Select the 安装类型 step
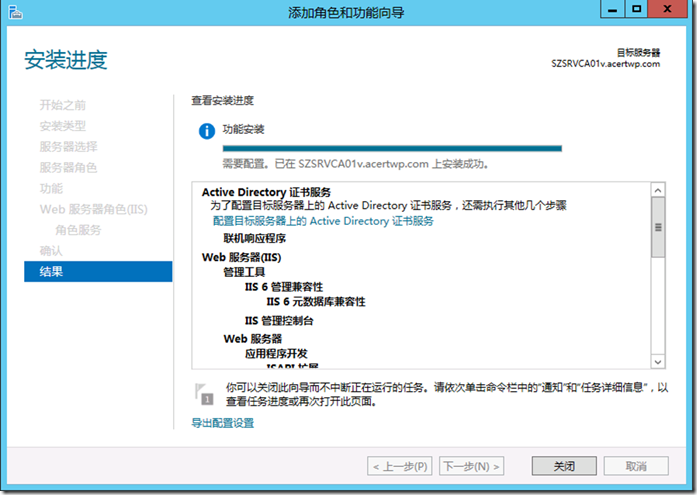697x495 pixels. coord(63,126)
